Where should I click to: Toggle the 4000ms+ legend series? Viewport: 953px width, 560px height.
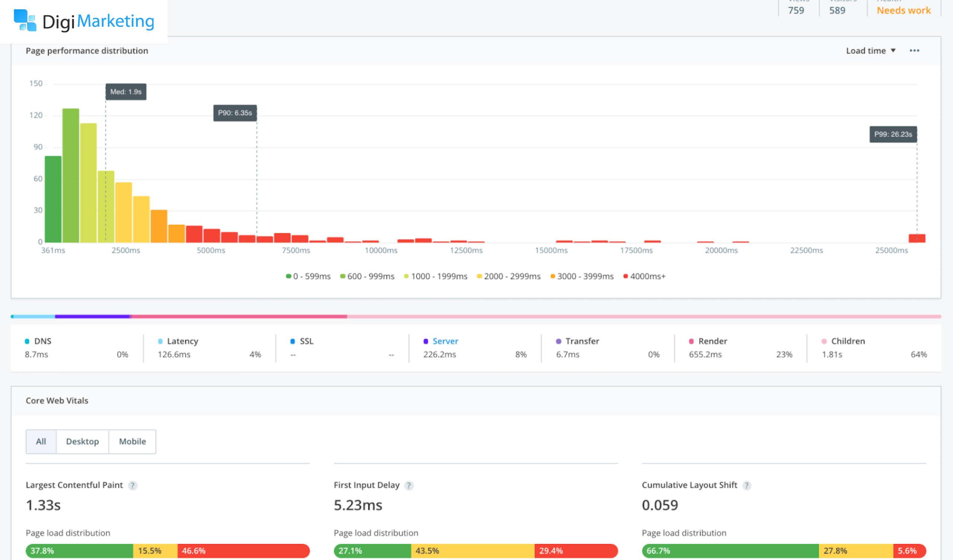(x=644, y=276)
